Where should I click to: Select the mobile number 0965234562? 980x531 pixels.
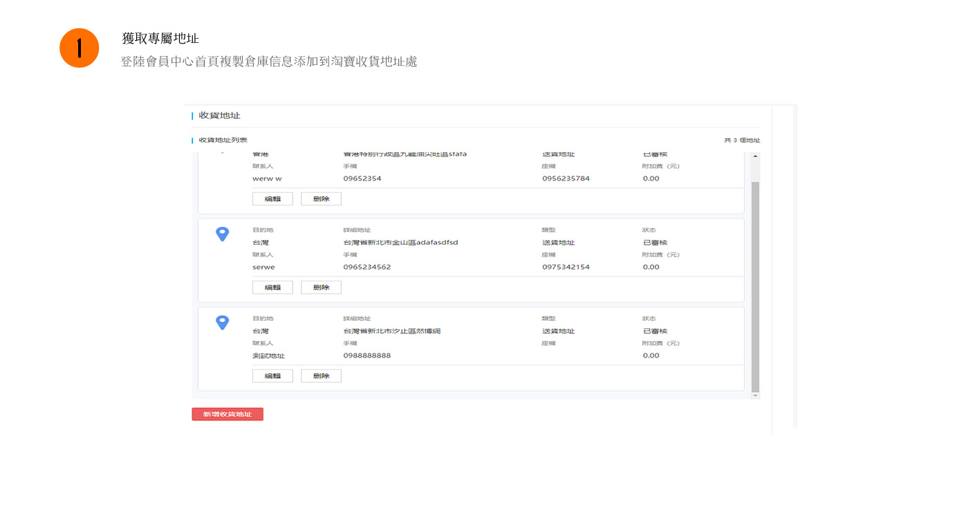(x=367, y=267)
